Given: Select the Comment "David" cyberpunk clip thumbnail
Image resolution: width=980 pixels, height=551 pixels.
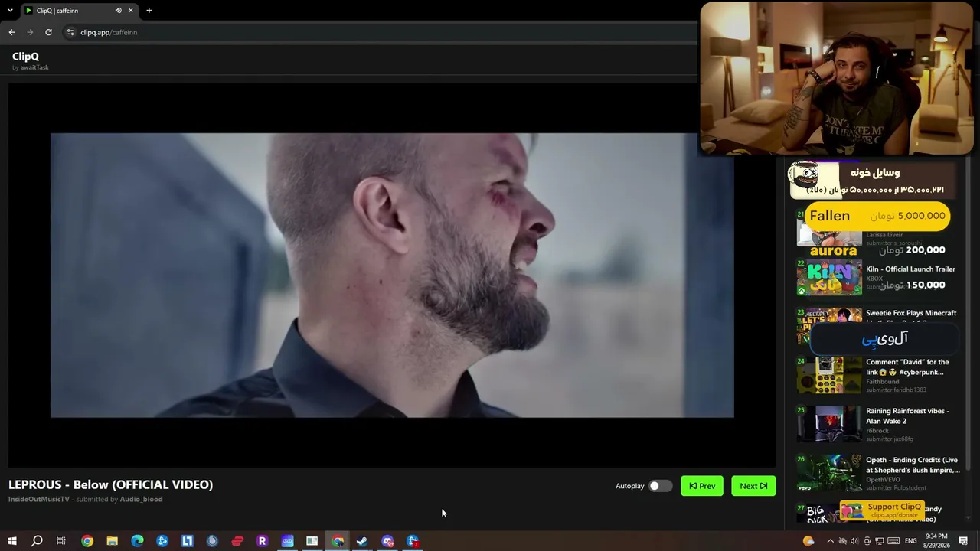Looking at the screenshot, I should (829, 375).
